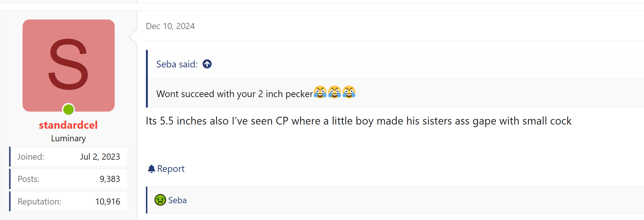Expand the quoted block from Seba
This screenshot has width=644, height=220.
[387, 94]
